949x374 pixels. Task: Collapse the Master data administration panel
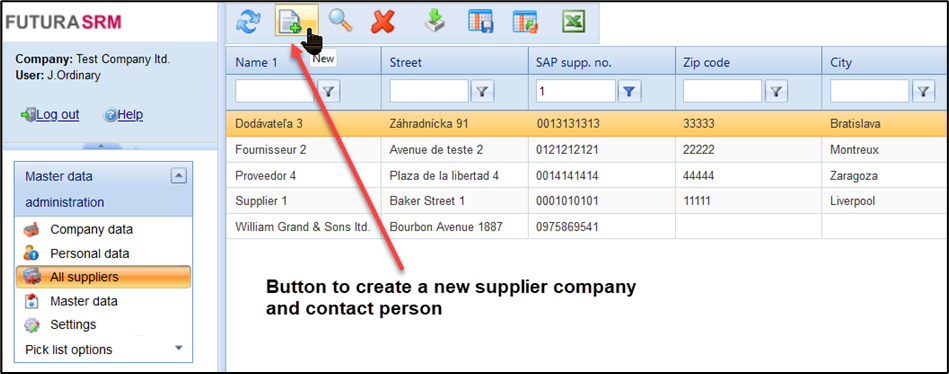pyautogui.click(x=179, y=176)
